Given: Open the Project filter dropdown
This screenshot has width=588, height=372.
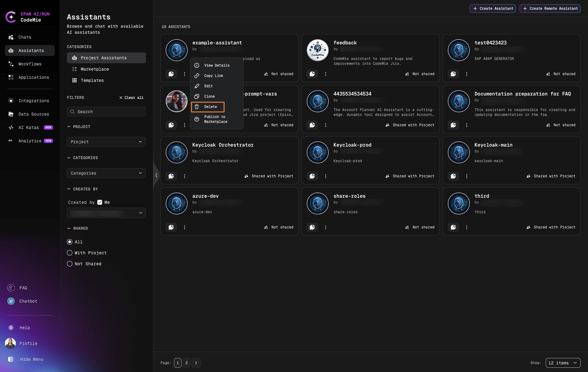Looking at the screenshot, I should pos(106,142).
